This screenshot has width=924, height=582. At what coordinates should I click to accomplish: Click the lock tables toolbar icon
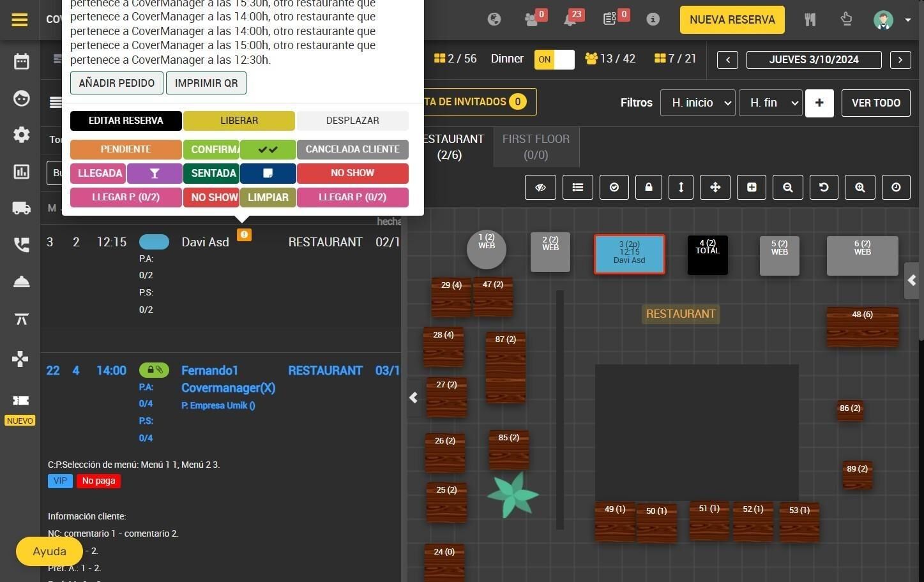click(649, 187)
